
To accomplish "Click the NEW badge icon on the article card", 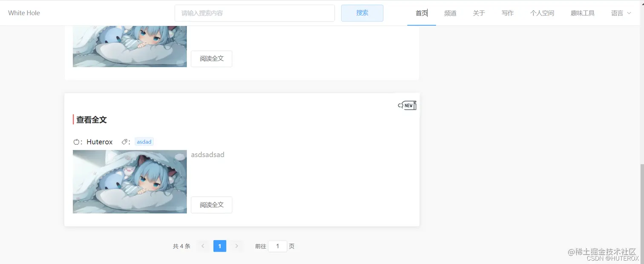I will click(406, 105).
